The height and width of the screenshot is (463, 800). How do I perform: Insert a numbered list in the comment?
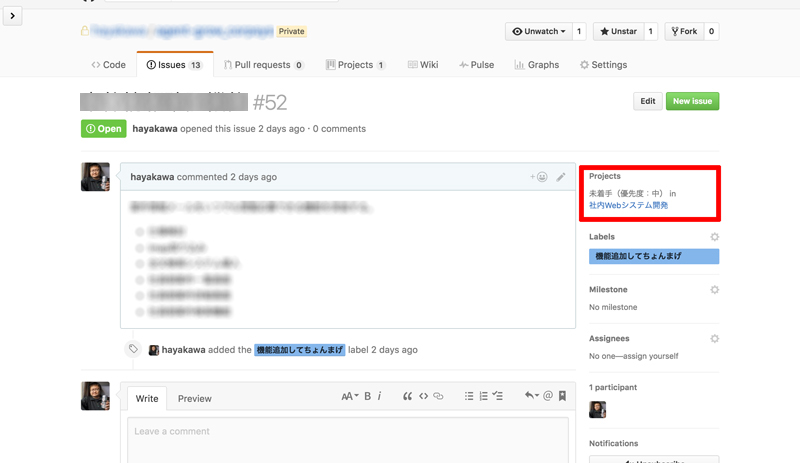pos(483,396)
